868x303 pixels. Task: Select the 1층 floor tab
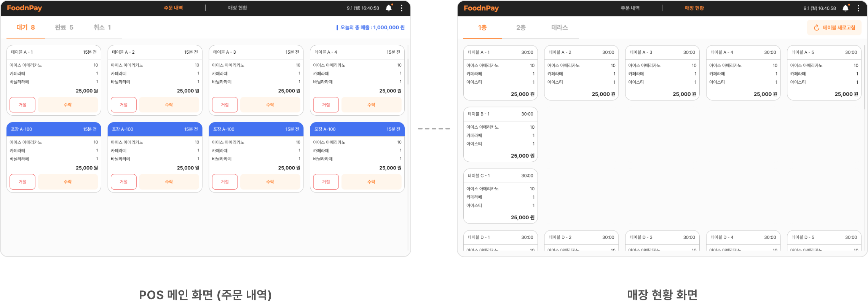tap(482, 27)
